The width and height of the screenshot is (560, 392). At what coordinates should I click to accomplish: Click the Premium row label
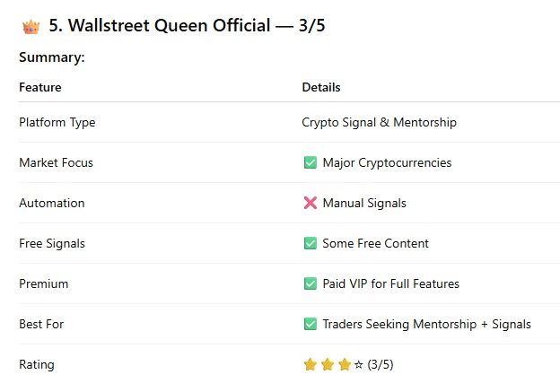[x=43, y=284]
